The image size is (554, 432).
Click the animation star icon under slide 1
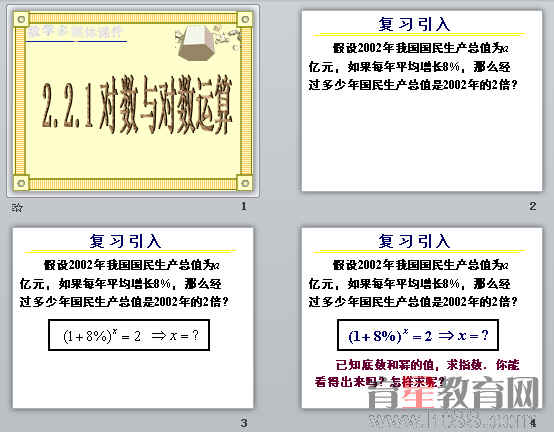coord(17,207)
